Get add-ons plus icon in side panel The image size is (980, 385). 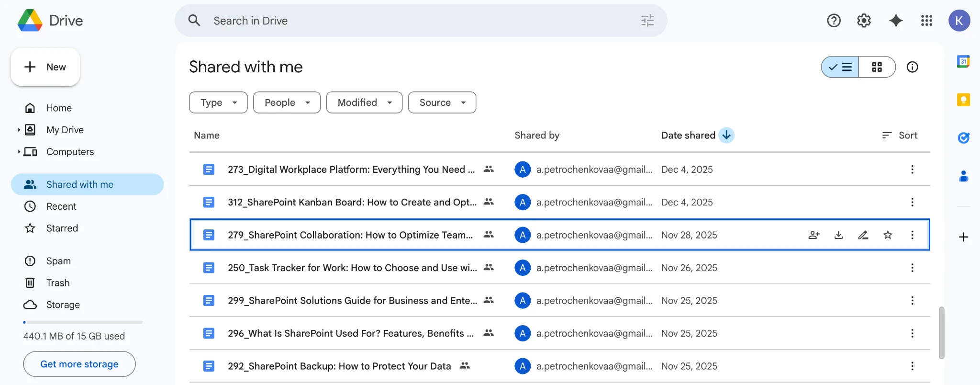click(x=963, y=237)
